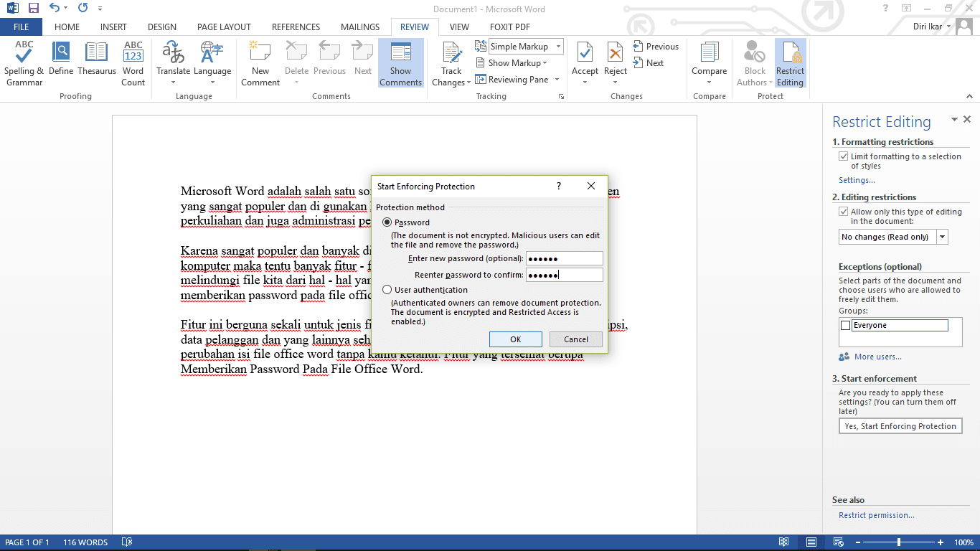
Task: Open the Translate menu
Action: click(173, 63)
